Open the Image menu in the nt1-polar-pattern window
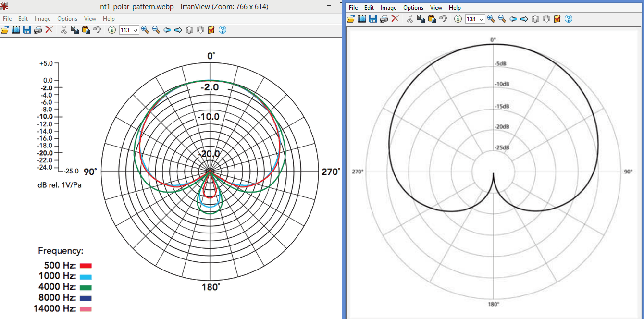 click(42, 19)
